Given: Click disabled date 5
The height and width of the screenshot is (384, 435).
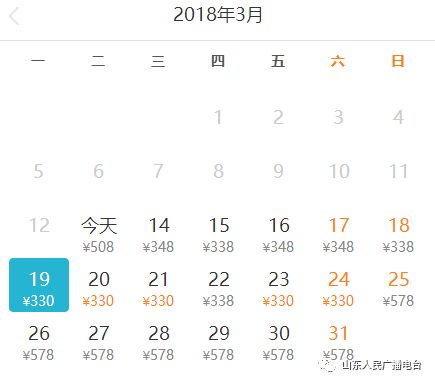Looking at the screenshot, I should coord(38,171).
